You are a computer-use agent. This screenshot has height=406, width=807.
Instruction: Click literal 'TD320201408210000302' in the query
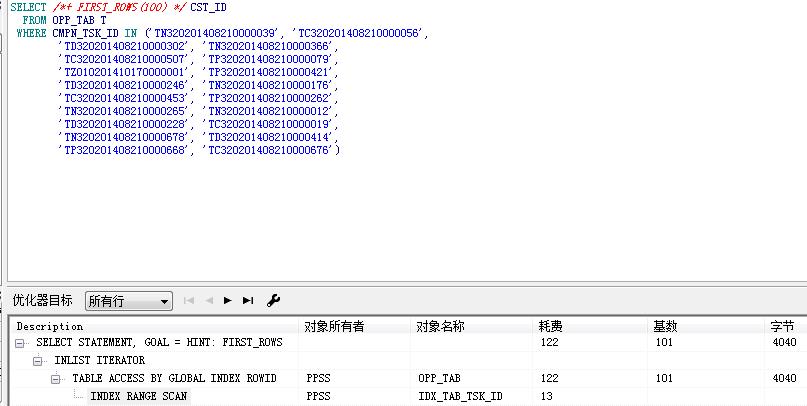coord(126,46)
